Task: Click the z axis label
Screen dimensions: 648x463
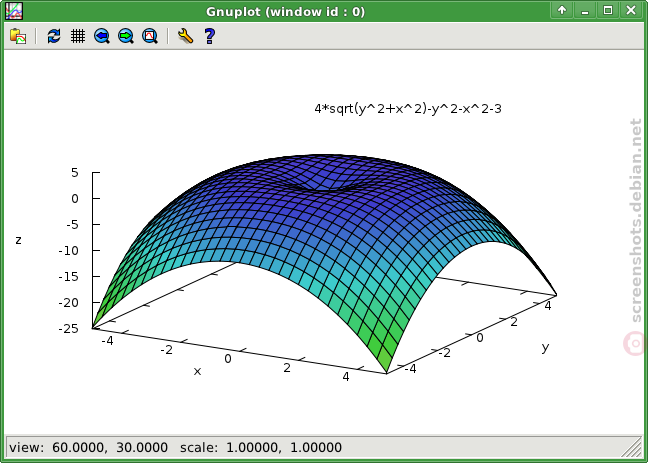Action: pos(18,240)
